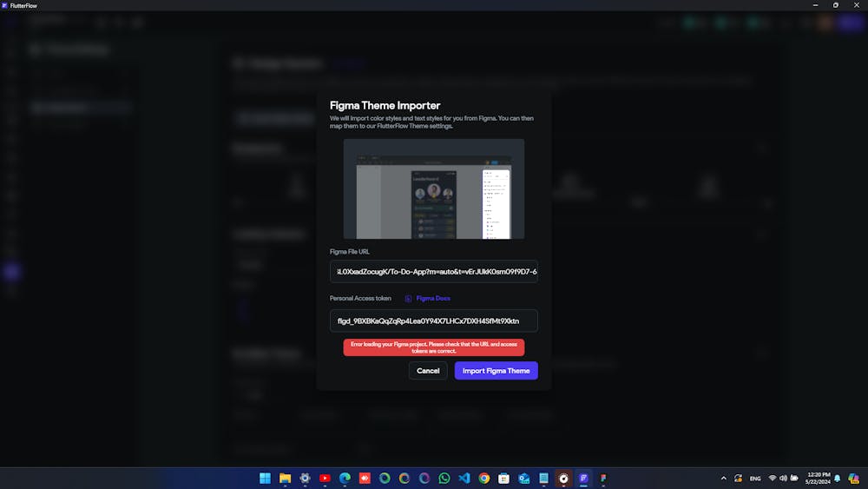The image size is (868, 489).
Task: Click the Figma Theme Importer heading
Action: point(385,105)
